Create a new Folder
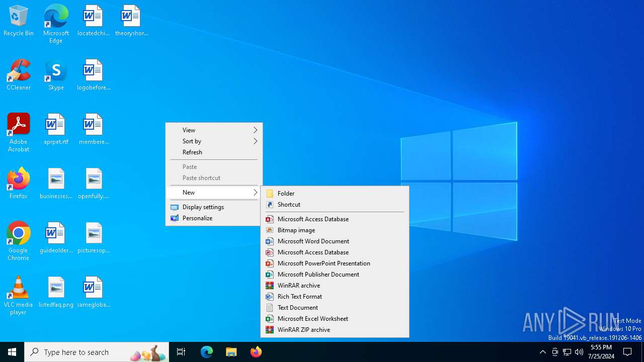This screenshot has width=644, height=362. (x=335, y=194)
